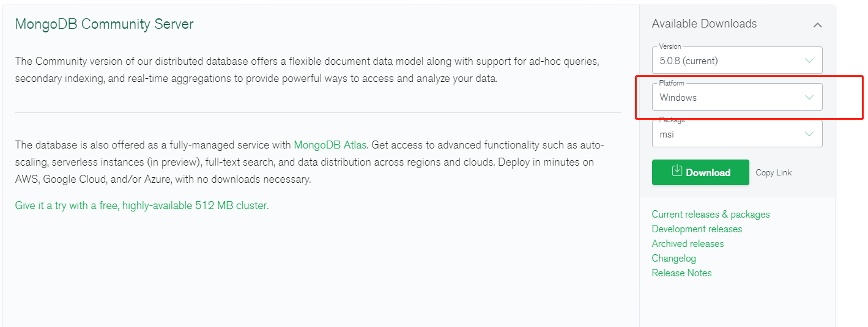Click the chevron arrow in Package field
This screenshot has width=868, height=327.
point(809,134)
